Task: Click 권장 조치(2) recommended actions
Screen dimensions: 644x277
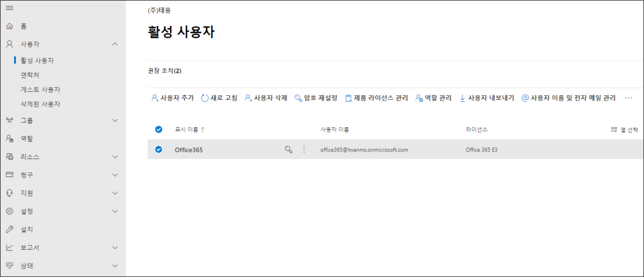Action: (x=165, y=71)
